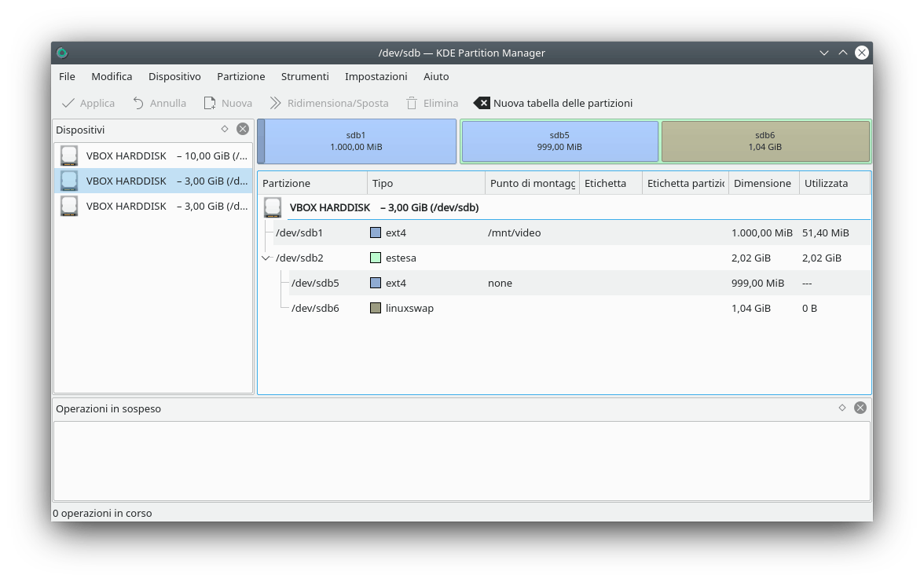The image size is (924, 582).
Task: Click the /mnt/video mount point cell
Action: (515, 232)
